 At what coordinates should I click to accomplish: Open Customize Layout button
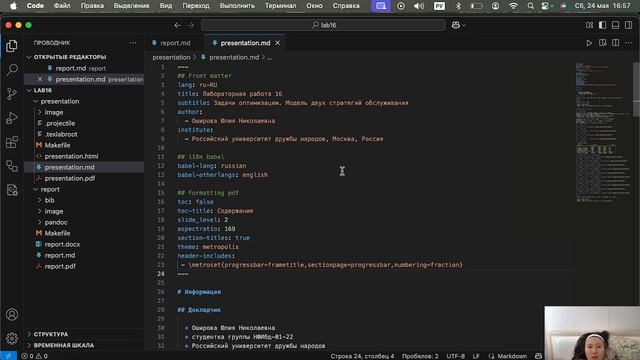[x=589, y=25]
